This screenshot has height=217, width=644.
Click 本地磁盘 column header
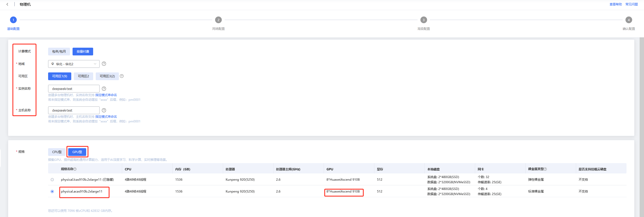[x=434, y=169]
